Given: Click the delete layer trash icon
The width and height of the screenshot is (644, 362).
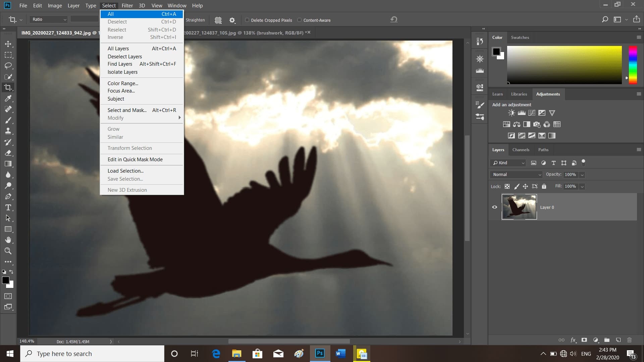Looking at the screenshot, I should pos(629,340).
